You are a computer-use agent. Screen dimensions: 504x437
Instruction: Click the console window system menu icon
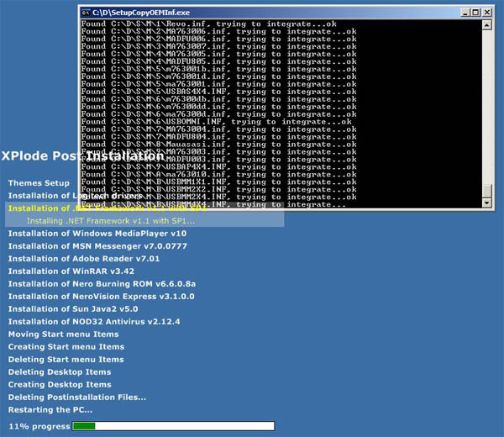[x=86, y=13]
